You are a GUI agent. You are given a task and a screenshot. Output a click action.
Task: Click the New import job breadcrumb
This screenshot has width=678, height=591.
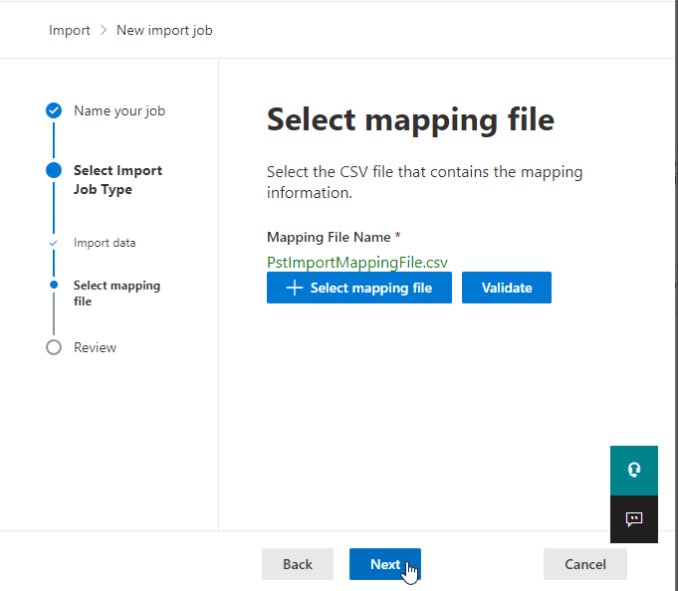164,30
